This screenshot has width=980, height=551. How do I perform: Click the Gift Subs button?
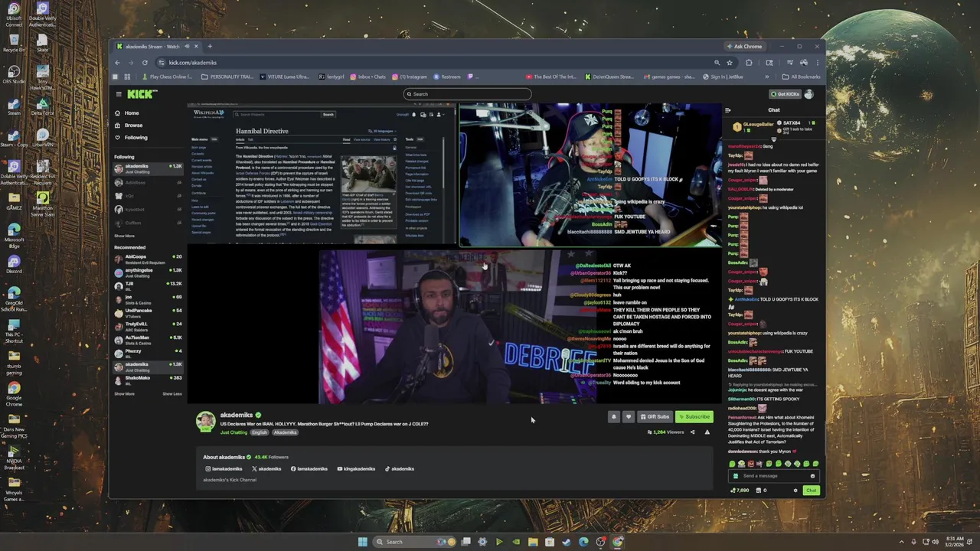[x=655, y=417]
